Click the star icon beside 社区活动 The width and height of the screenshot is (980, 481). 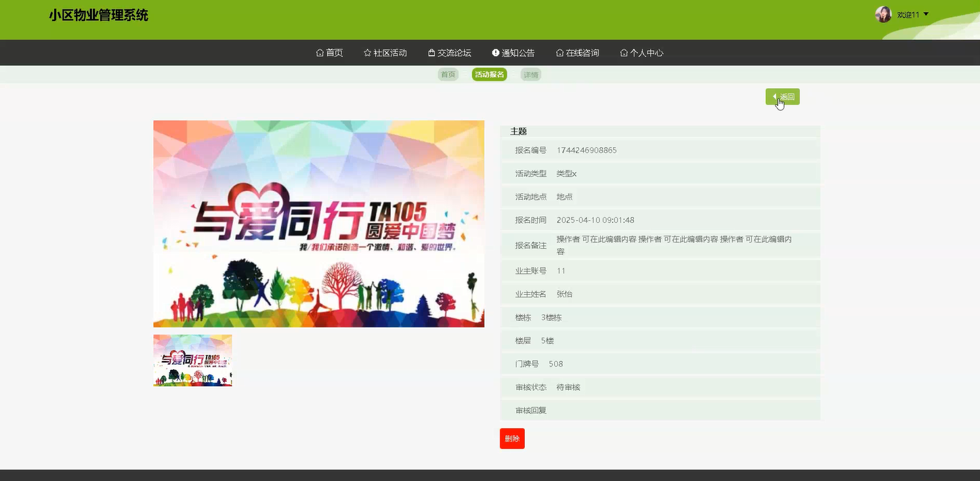[367, 53]
